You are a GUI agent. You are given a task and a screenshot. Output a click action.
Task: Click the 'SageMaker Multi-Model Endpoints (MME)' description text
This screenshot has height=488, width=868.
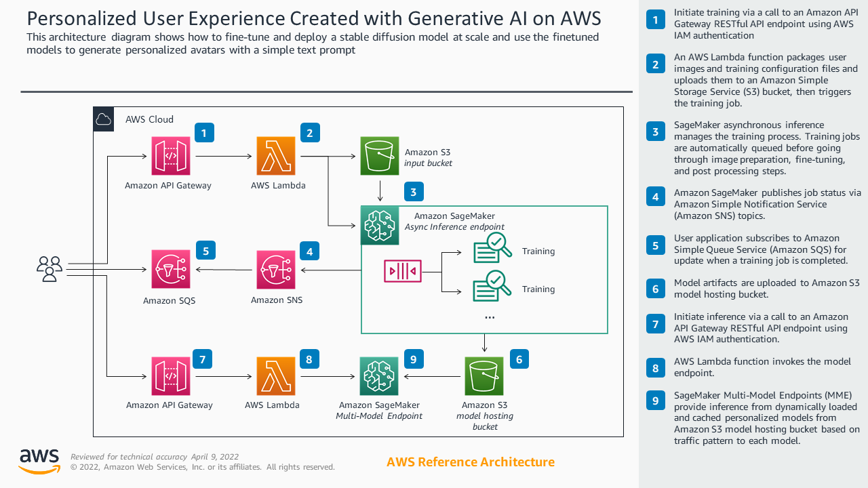[x=766, y=418]
